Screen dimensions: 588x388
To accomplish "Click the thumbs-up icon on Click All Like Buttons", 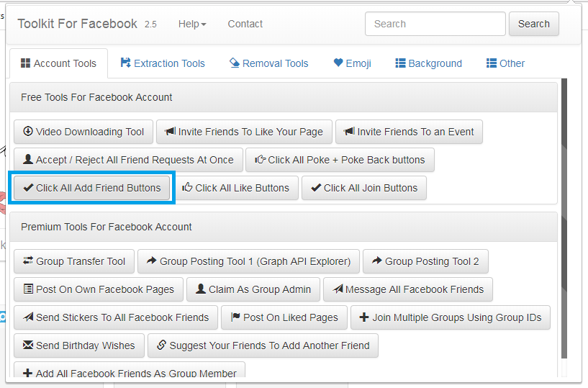I will tap(188, 188).
